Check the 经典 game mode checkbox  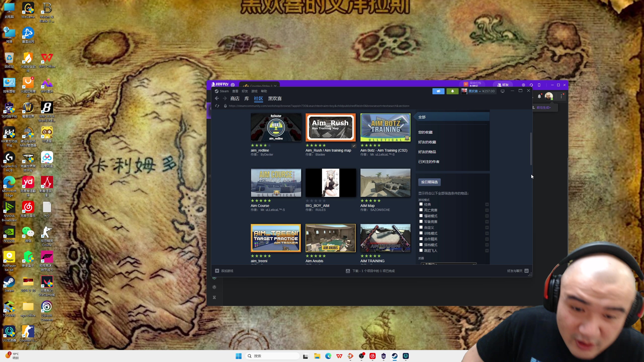(421, 204)
